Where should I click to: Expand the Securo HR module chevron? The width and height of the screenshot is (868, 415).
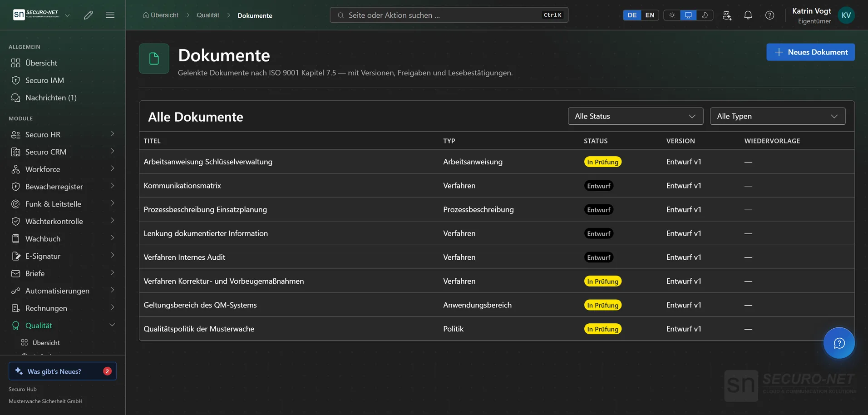[x=113, y=134]
